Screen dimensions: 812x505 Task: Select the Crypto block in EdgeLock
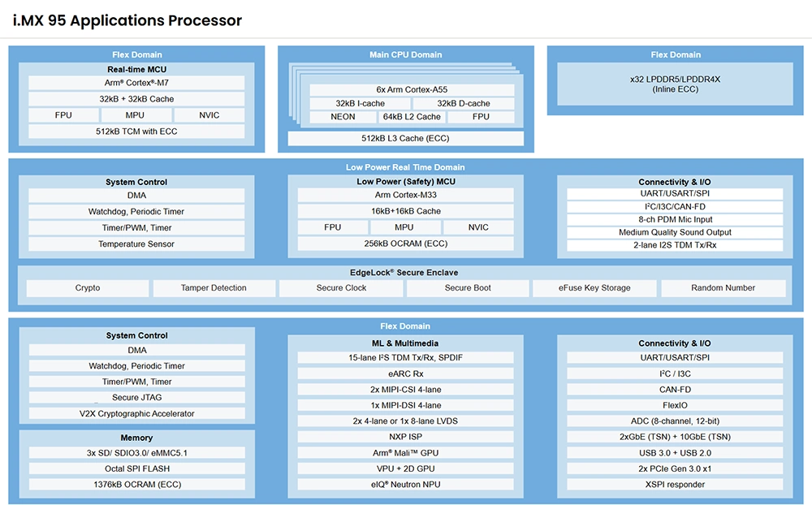click(x=88, y=288)
